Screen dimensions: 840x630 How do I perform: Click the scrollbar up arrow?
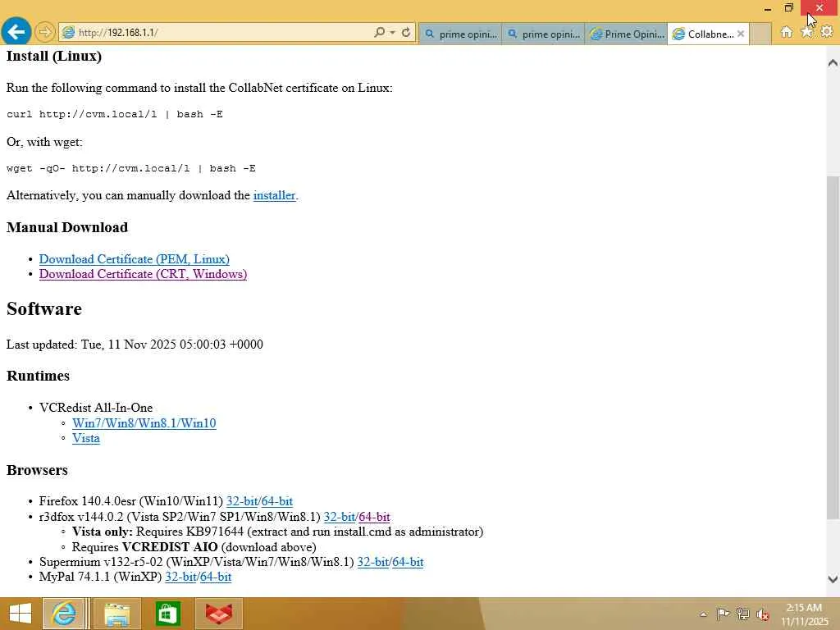click(x=833, y=62)
